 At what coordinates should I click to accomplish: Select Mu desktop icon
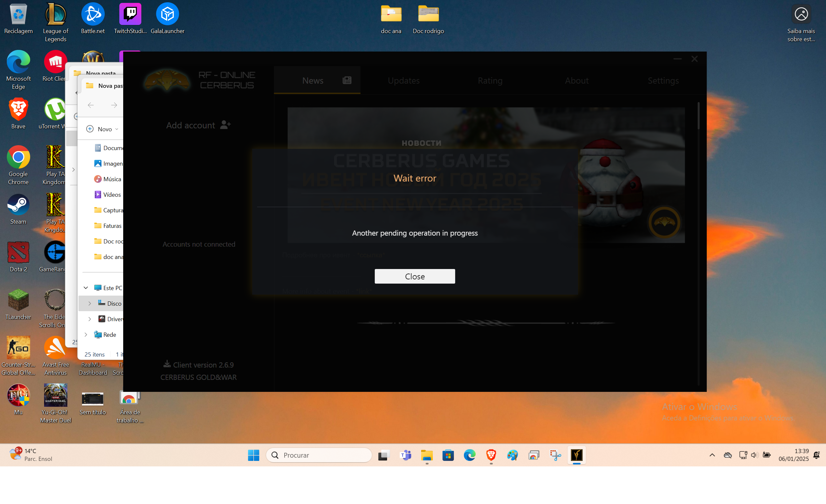click(18, 400)
